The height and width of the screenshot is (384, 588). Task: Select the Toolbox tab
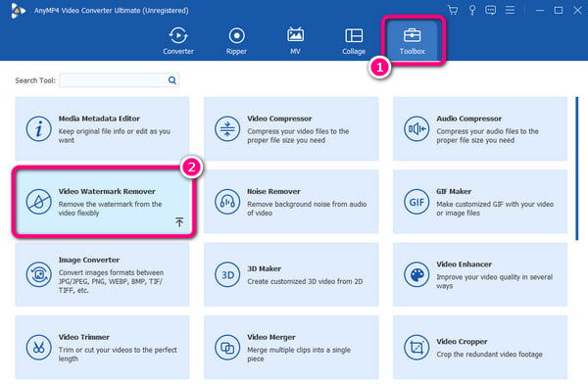point(413,41)
